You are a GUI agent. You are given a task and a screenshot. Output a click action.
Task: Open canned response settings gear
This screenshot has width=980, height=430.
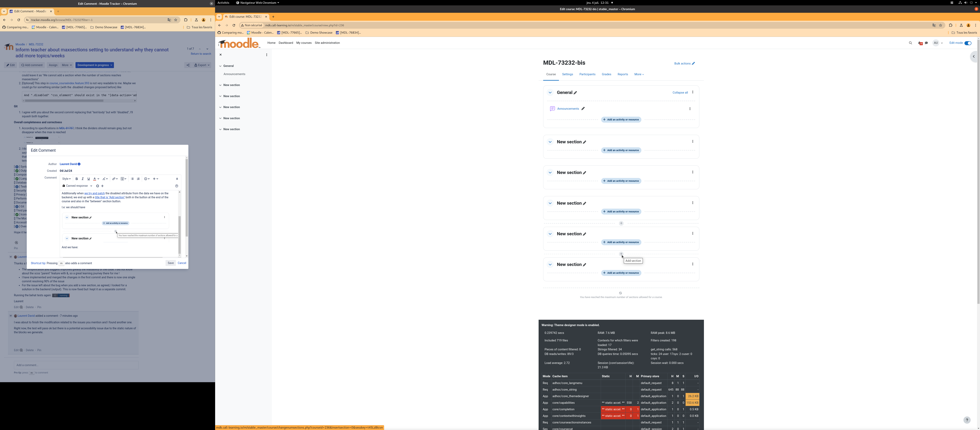click(97, 186)
